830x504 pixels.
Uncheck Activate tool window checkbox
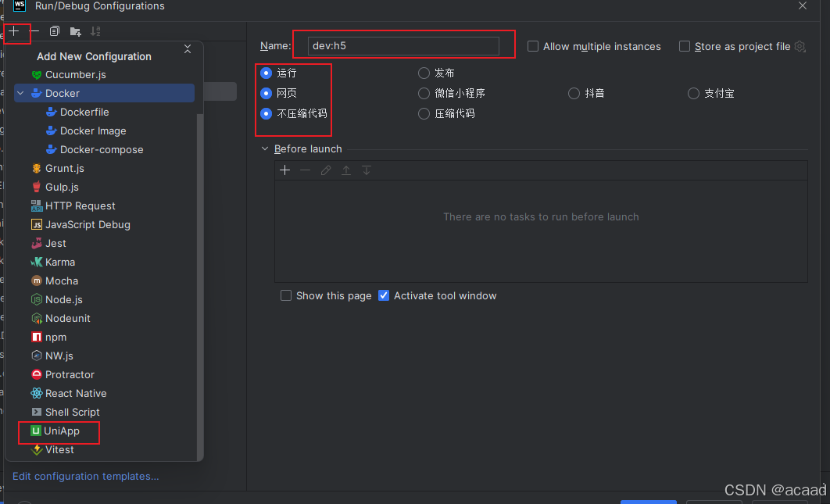384,295
